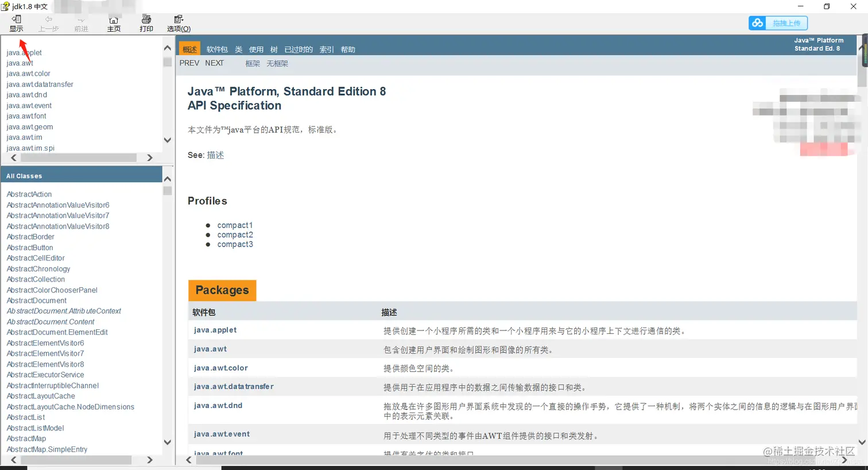Open AbstractMap.SimpleEntry class link

(x=47, y=449)
